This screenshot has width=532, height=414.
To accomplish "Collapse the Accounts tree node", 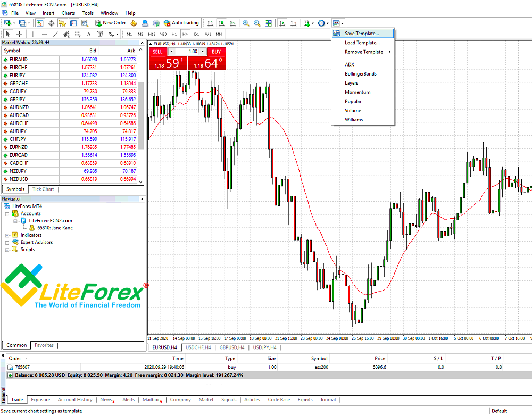I will 7,214.
